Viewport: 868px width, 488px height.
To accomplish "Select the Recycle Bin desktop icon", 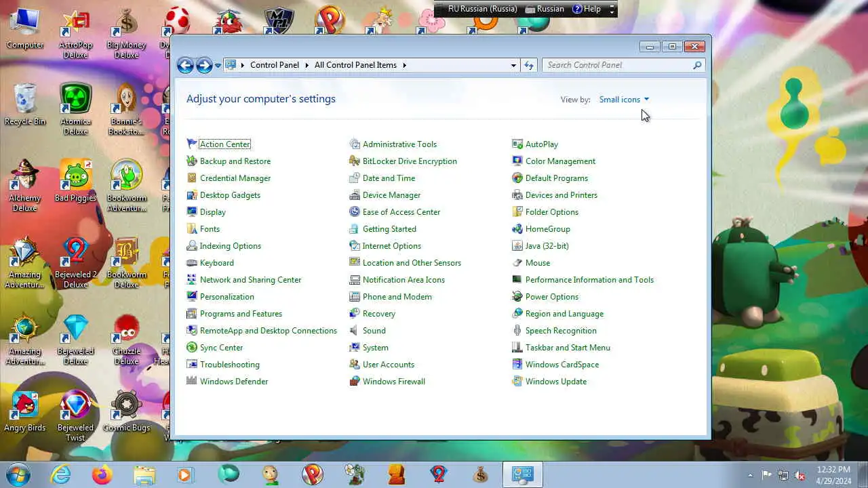I will coord(25,104).
